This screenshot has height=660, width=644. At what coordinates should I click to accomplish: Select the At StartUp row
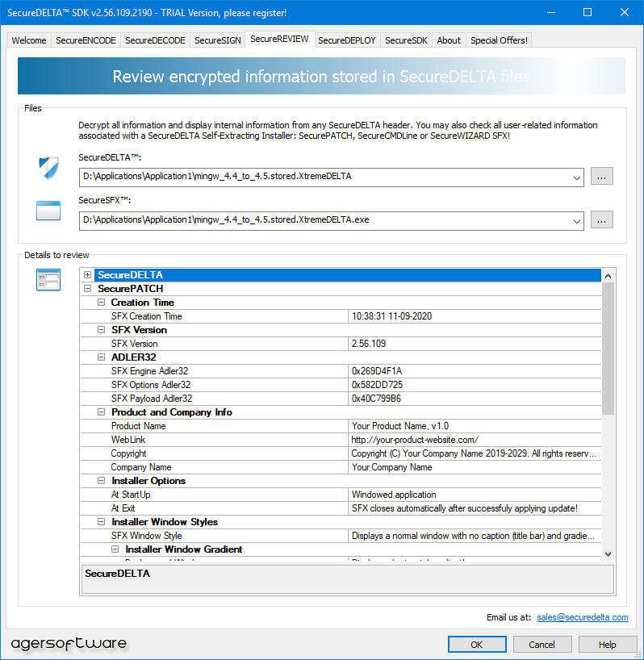click(341, 495)
